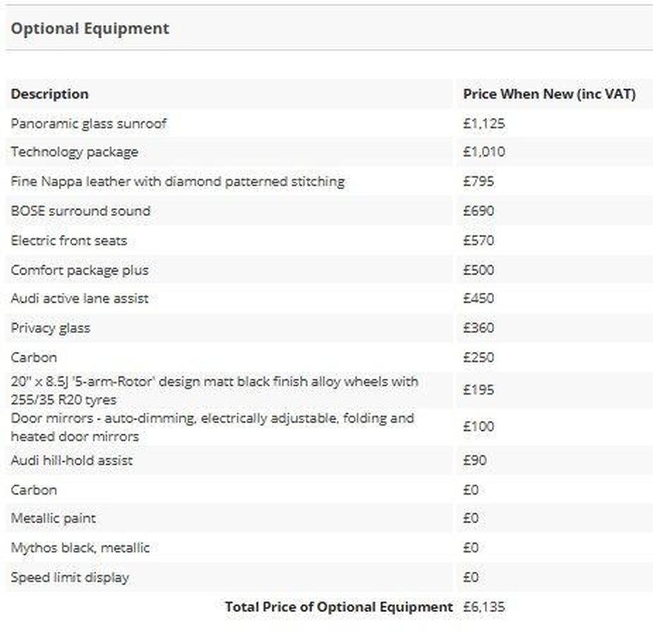This screenshot has width=653, height=644.
Task: Select the BOSE surround sound entry
Action: (x=80, y=210)
